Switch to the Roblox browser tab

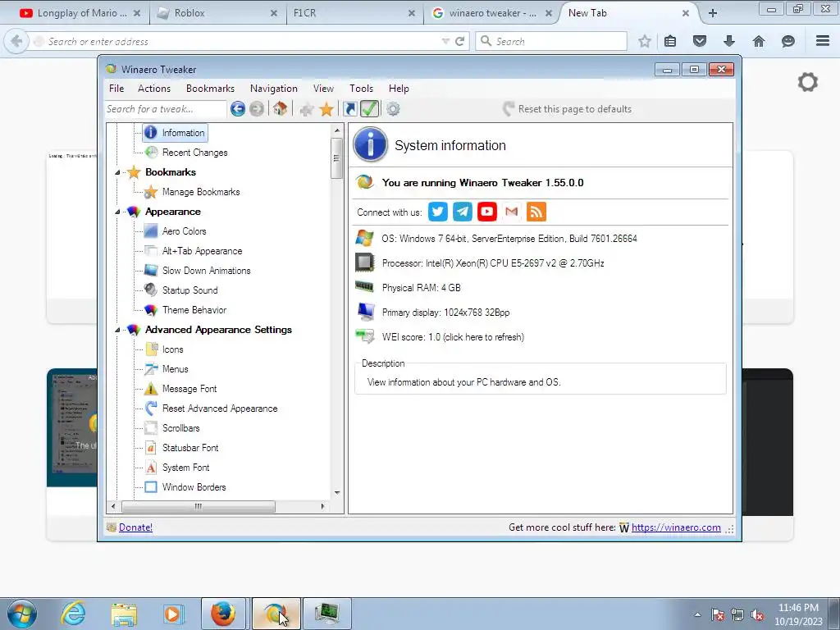point(216,13)
